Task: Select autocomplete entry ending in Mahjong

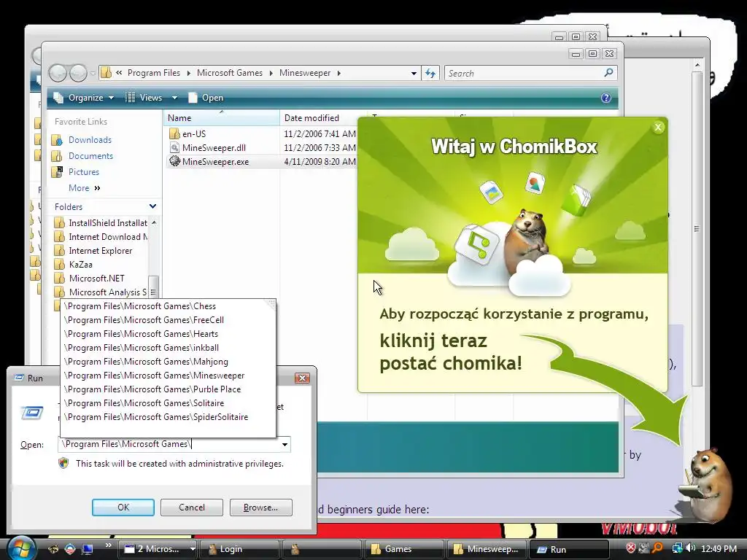Action: (169, 362)
